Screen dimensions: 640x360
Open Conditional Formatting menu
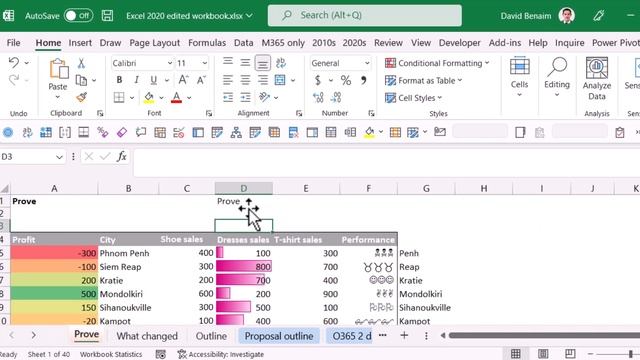[x=437, y=63]
